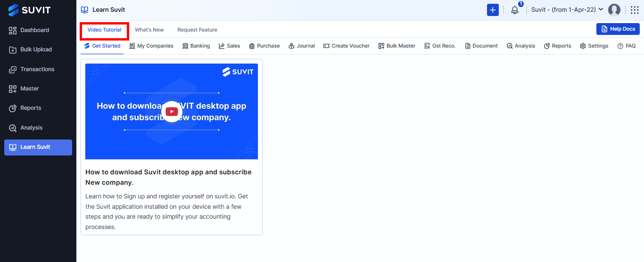Click the Learn Suvit book icon in sidebar

point(13,147)
